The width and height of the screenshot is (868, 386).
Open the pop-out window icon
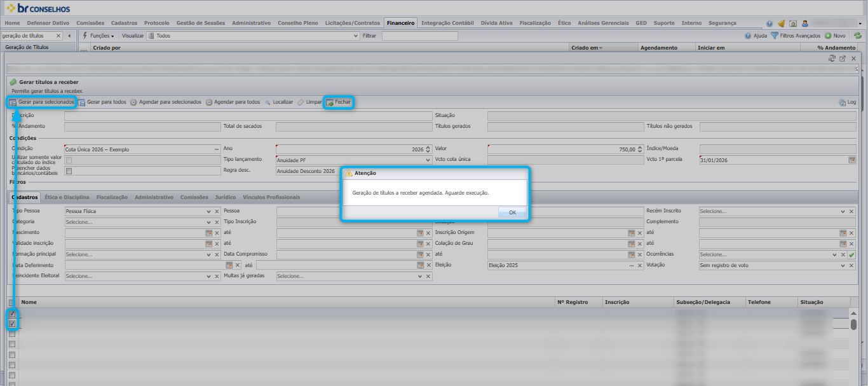coord(843,58)
